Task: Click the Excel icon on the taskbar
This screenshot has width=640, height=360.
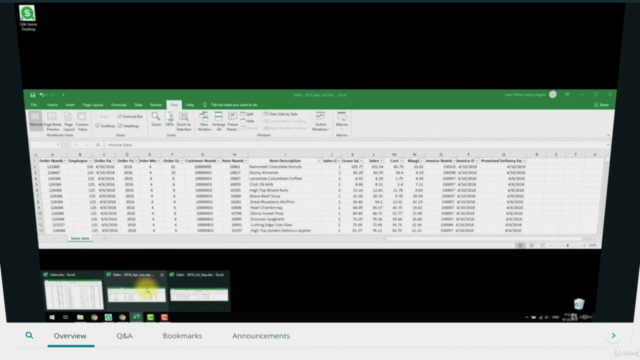Action: click(x=136, y=317)
